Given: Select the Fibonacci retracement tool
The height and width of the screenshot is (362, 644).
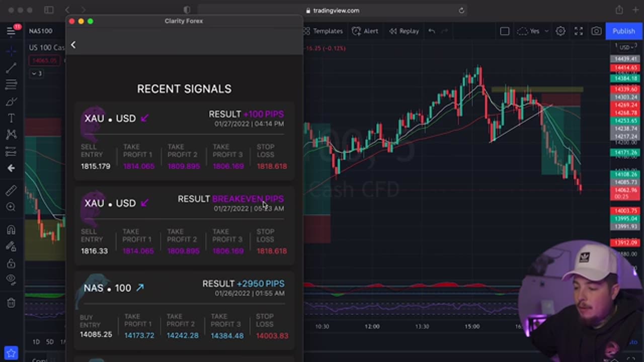Looking at the screenshot, I should (11, 84).
